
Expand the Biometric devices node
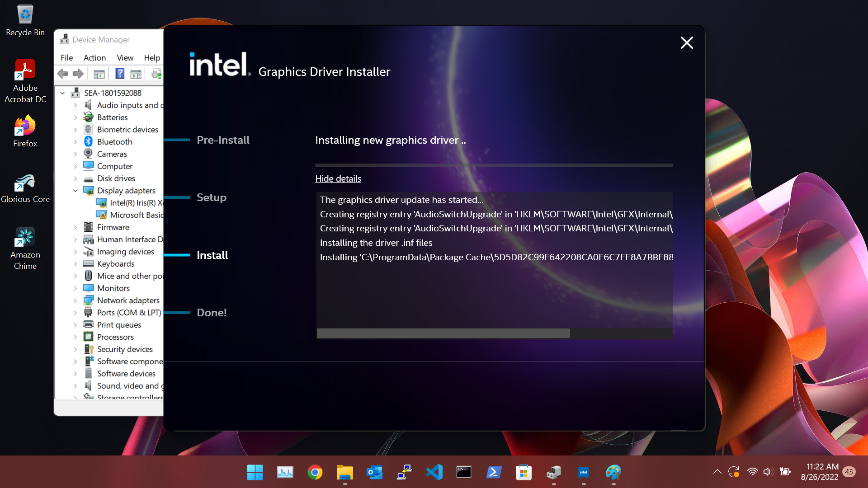coord(75,129)
